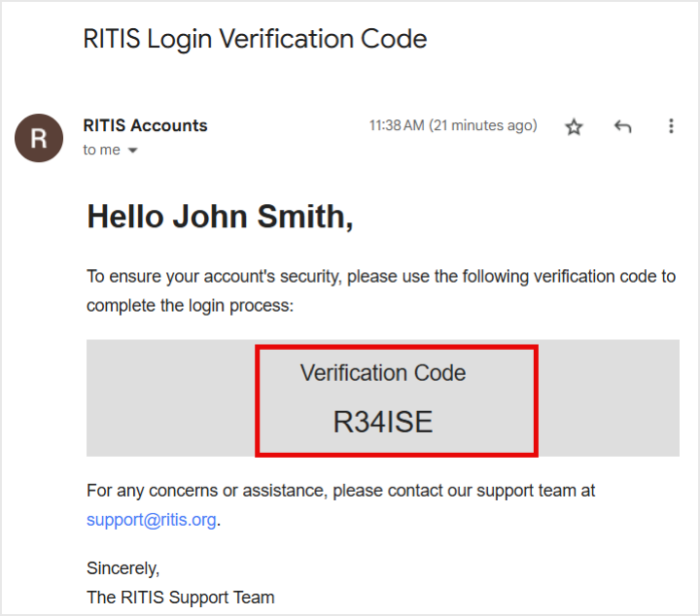Screen dimensions: 700x616
Task: Open the support@ritis.org email link
Action: 151,520
